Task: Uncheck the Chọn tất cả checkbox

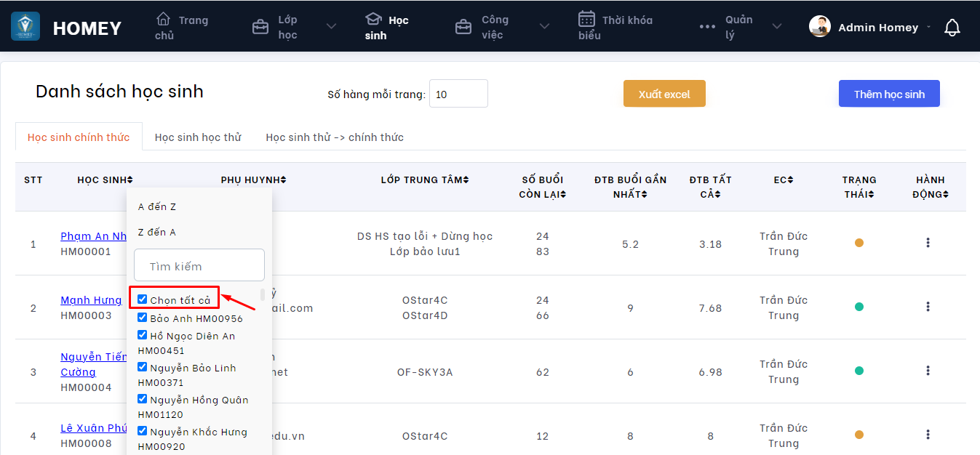Action: 143,299
